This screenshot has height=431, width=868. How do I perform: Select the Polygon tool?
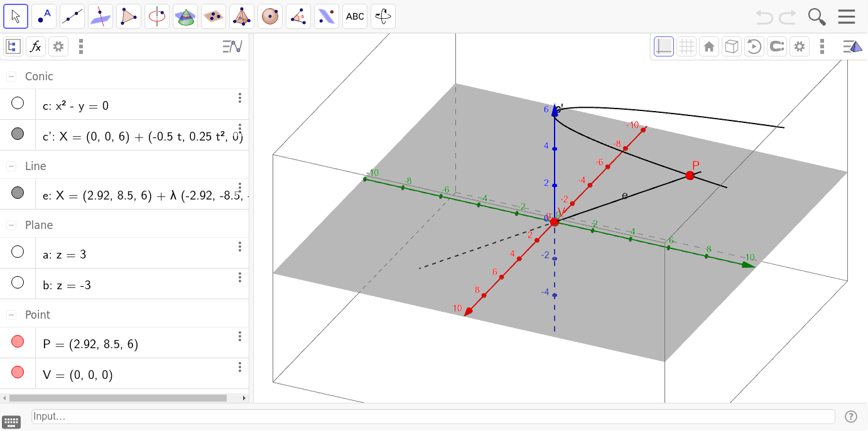[129, 16]
